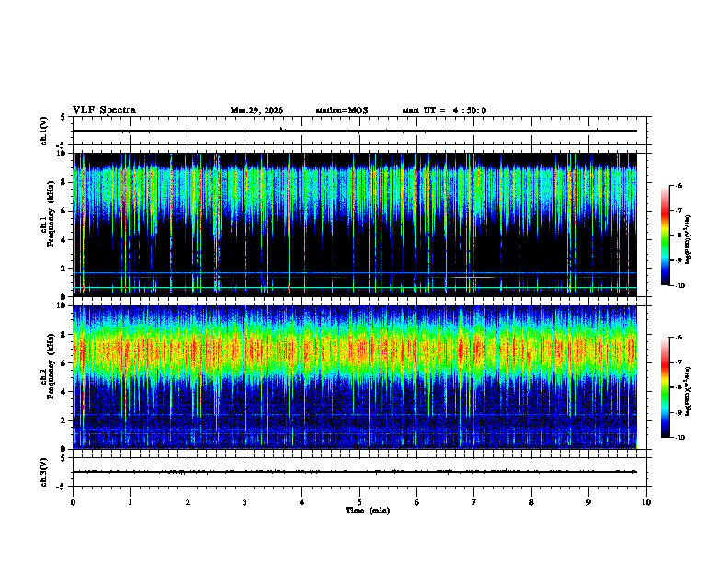The height and width of the screenshot is (563, 728).
Task: Click the ch.1 frequency tick label "2"
Action: (64, 268)
